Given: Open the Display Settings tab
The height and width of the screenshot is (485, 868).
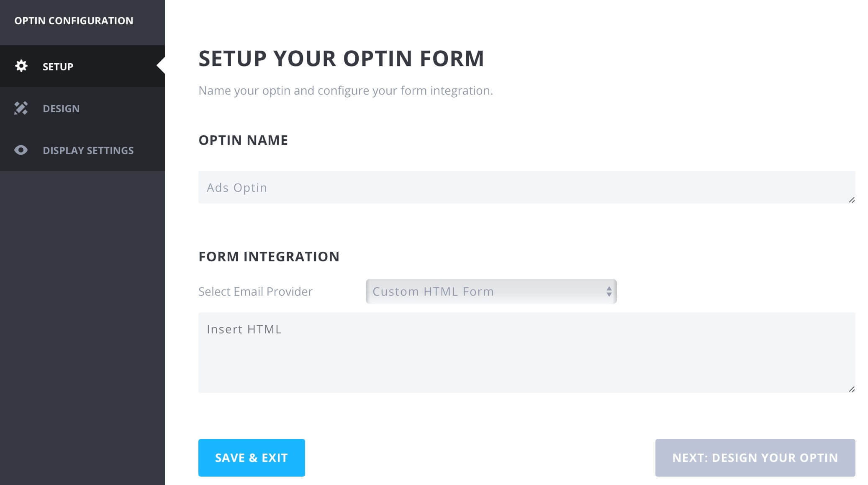Looking at the screenshot, I should [82, 150].
